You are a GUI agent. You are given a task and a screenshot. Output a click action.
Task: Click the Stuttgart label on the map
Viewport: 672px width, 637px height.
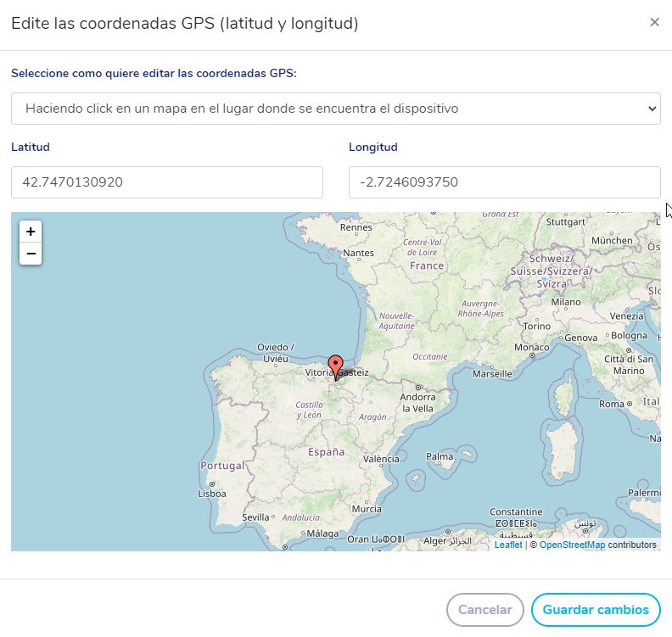pos(565,222)
